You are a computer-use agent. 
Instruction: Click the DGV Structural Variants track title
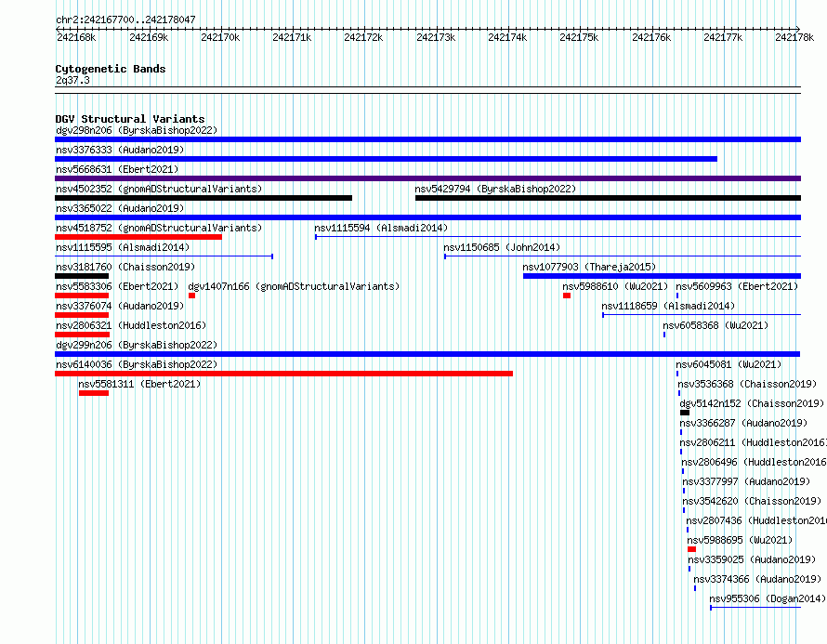click(130, 119)
